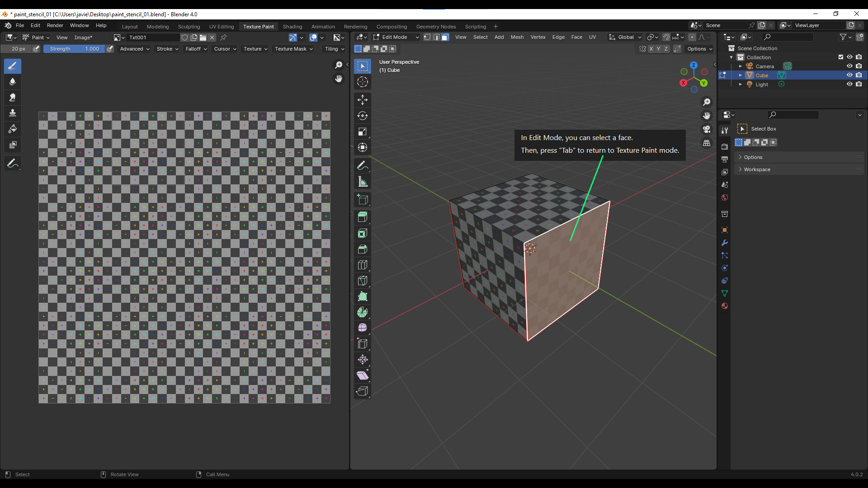Open the World properties tab

725,197
